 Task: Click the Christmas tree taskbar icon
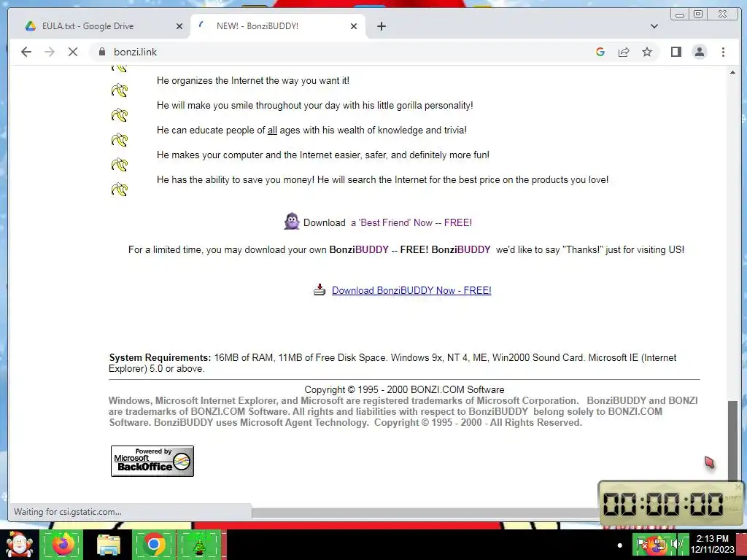(198, 545)
